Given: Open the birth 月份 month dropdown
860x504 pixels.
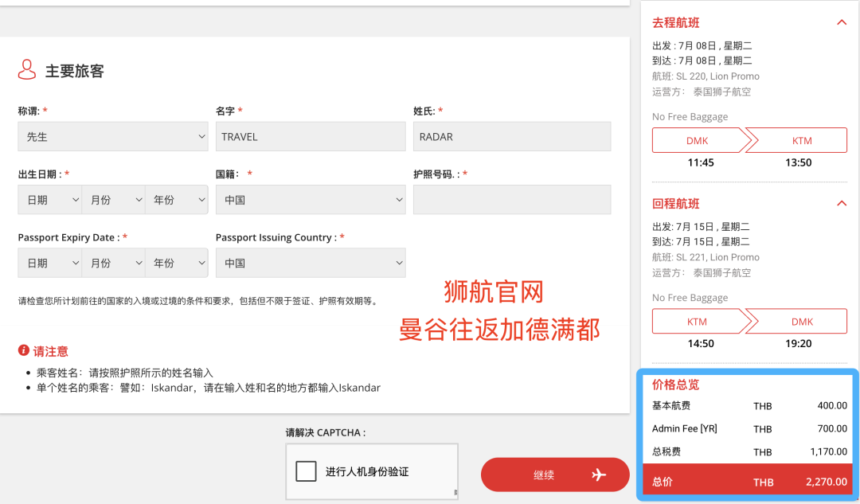Looking at the screenshot, I should [113, 199].
